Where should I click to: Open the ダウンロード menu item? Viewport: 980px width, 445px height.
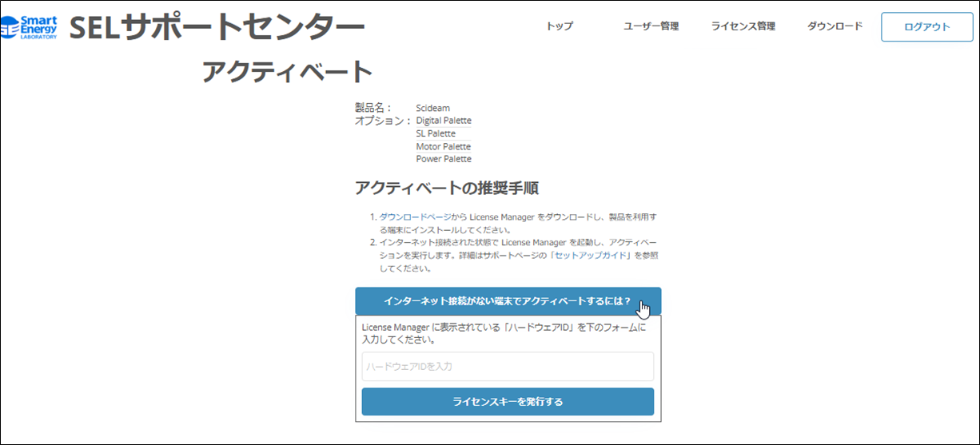pyautogui.click(x=835, y=26)
